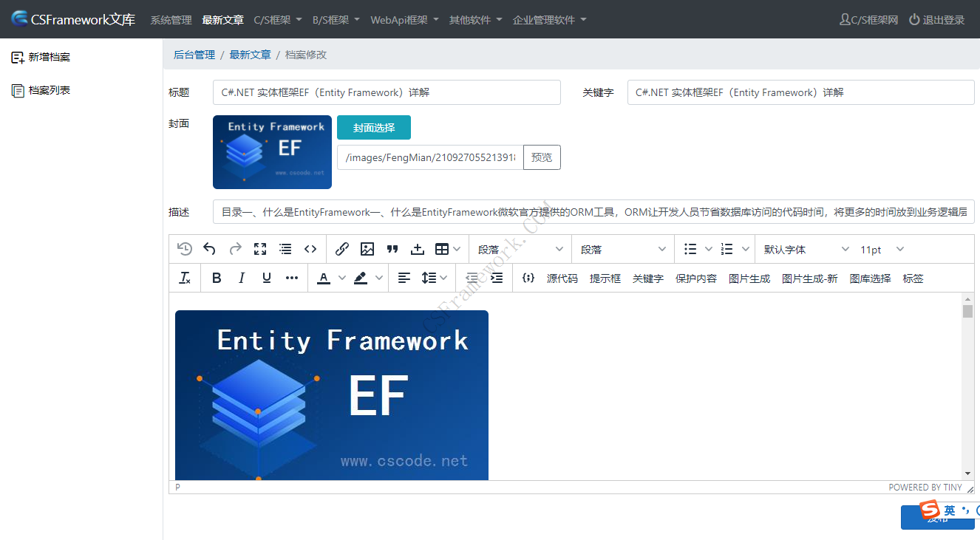The image size is (980, 540).
Task: Click the 源代码 toolbar button
Action: (x=562, y=278)
